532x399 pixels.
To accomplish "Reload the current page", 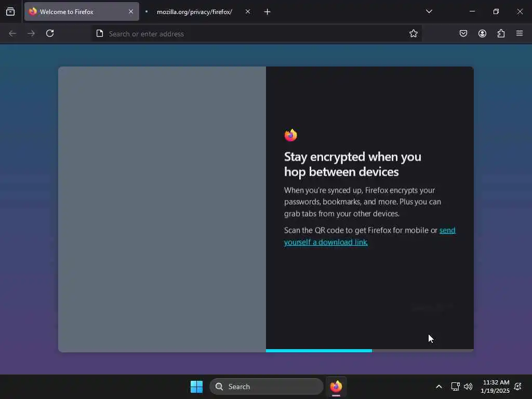I will pos(50,33).
